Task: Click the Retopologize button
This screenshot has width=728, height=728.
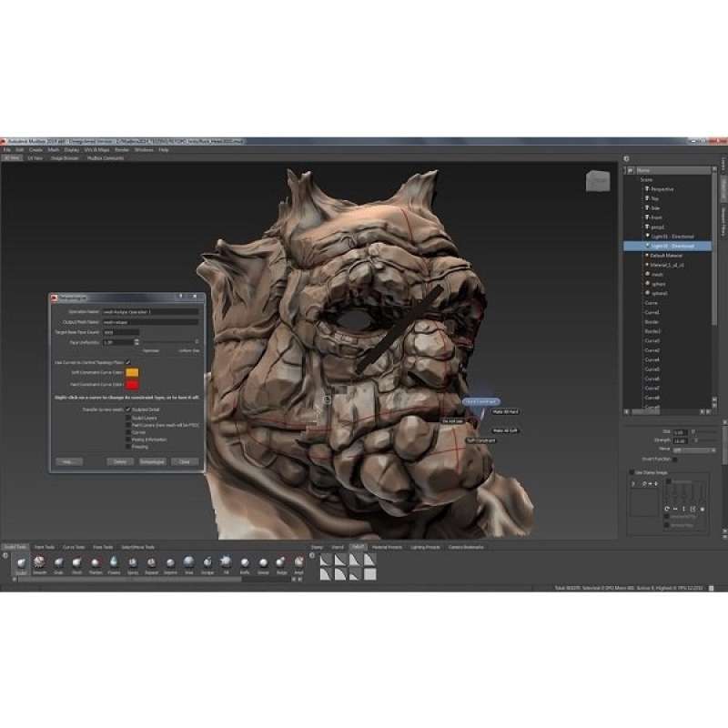Action: [152, 460]
